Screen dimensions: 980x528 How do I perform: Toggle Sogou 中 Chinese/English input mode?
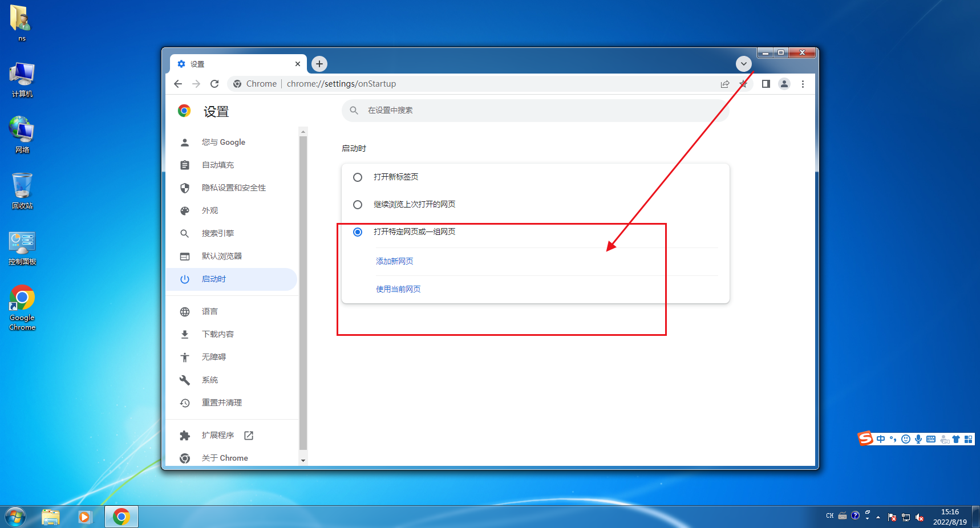coord(881,439)
